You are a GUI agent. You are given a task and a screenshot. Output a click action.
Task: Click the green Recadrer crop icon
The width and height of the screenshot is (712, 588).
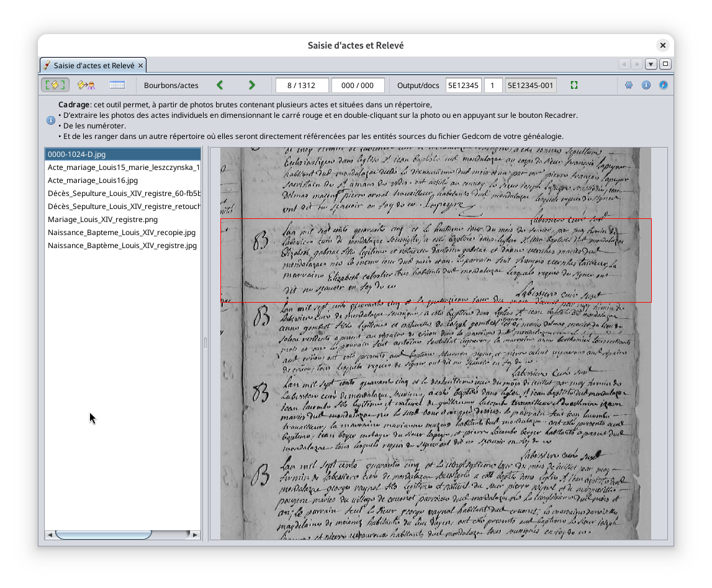574,85
